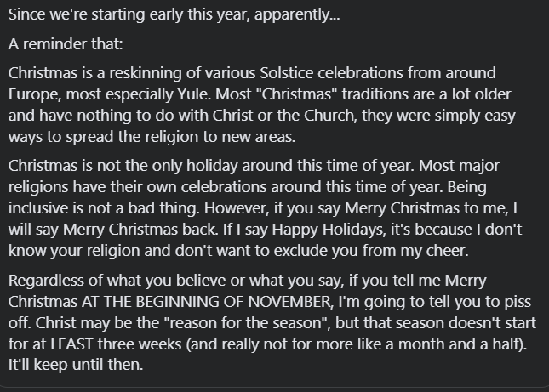This screenshot has width=549, height=392.
Task: Click the capitalized word "LEAST"
Action: tap(71, 344)
